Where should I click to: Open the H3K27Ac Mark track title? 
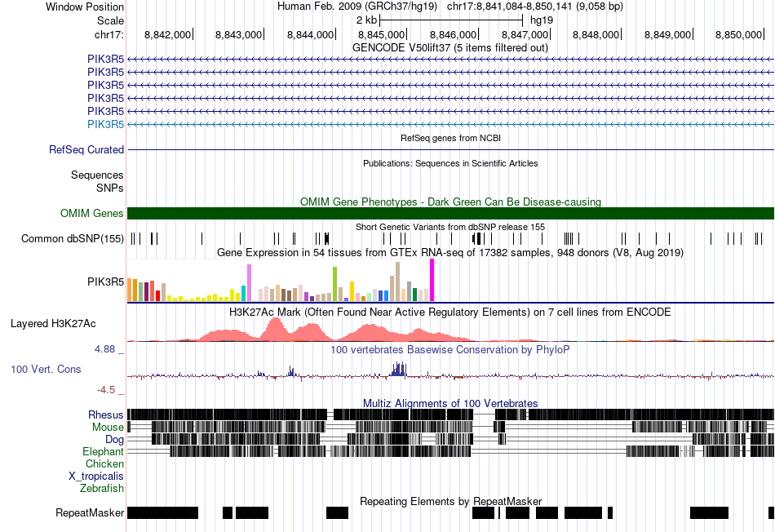point(450,312)
